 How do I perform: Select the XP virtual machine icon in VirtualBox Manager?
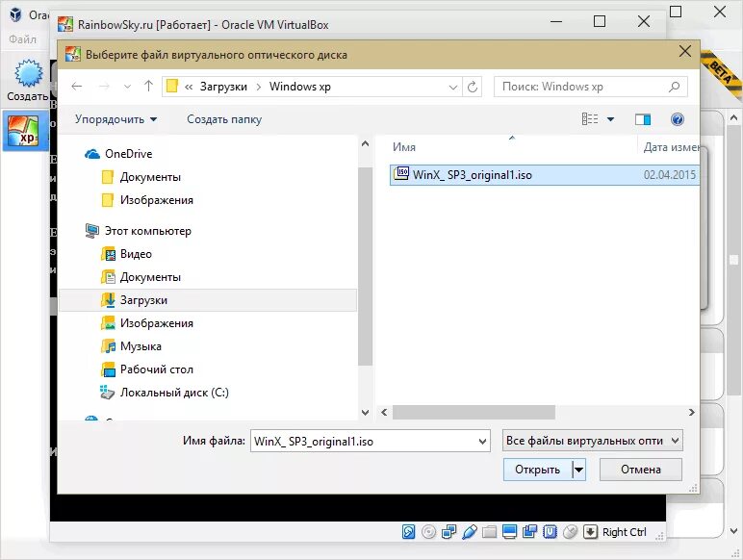click(23, 131)
